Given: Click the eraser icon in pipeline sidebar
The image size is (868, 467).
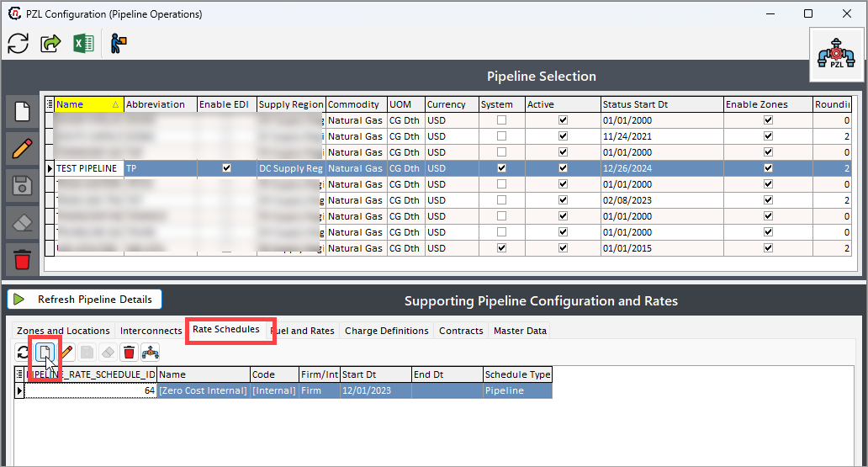Looking at the screenshot, I should (22, 223).
